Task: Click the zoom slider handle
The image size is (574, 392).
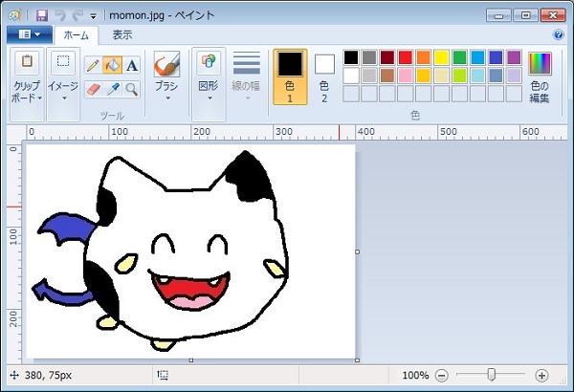Action: [492, 375]
